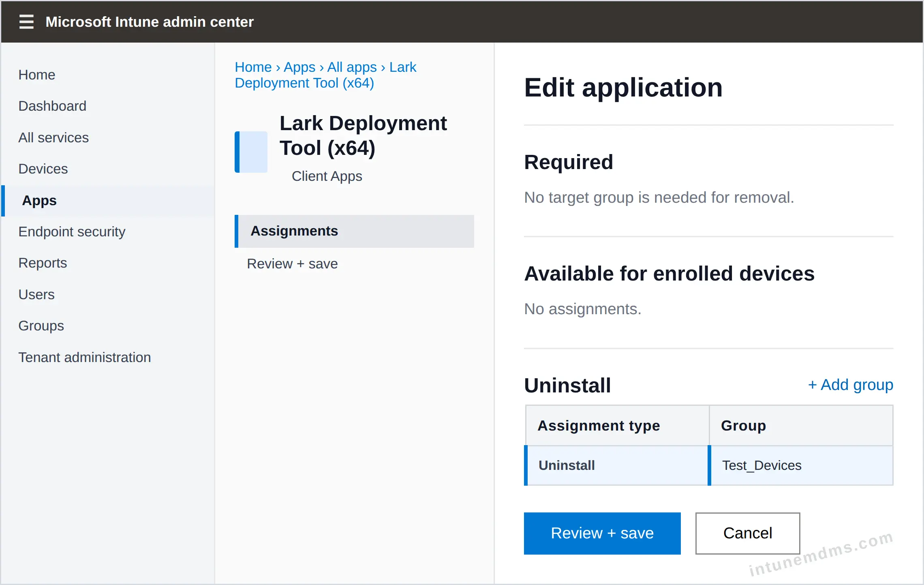This screenshot has height=585, width=924.
Task: Click the Available for enrolled devices heading
Action: click(x=669, y=274)
